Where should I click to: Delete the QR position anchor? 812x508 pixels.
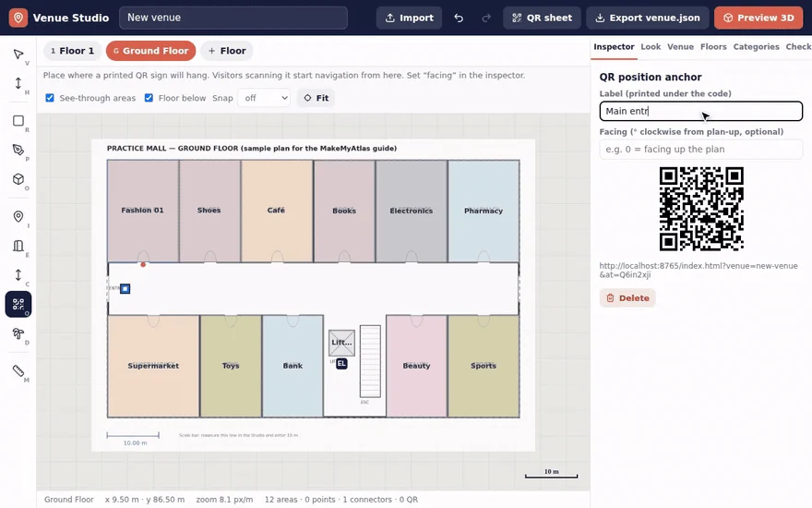pyautogui.click(x=627, y=298)
